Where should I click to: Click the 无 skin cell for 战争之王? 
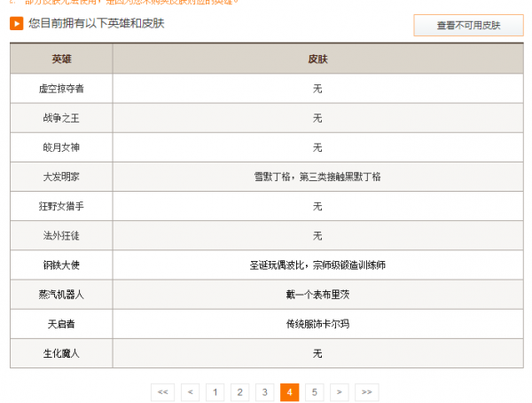318,118
